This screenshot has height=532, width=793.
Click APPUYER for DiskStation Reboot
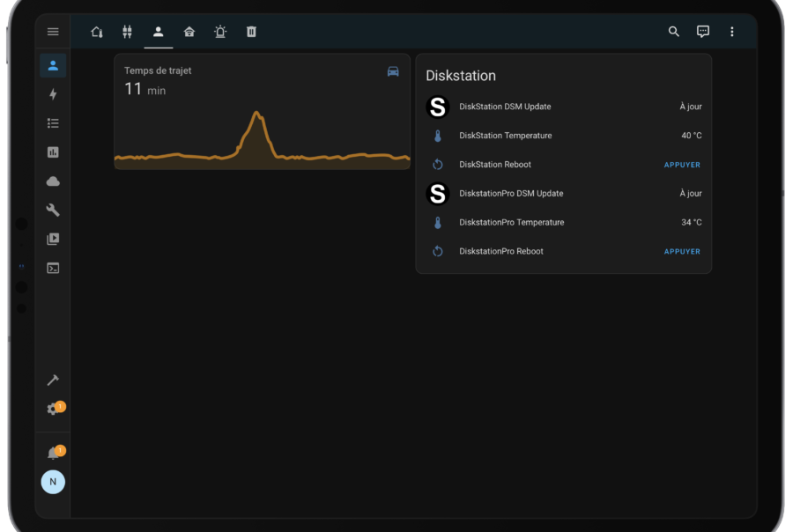(x=682, y=165)
